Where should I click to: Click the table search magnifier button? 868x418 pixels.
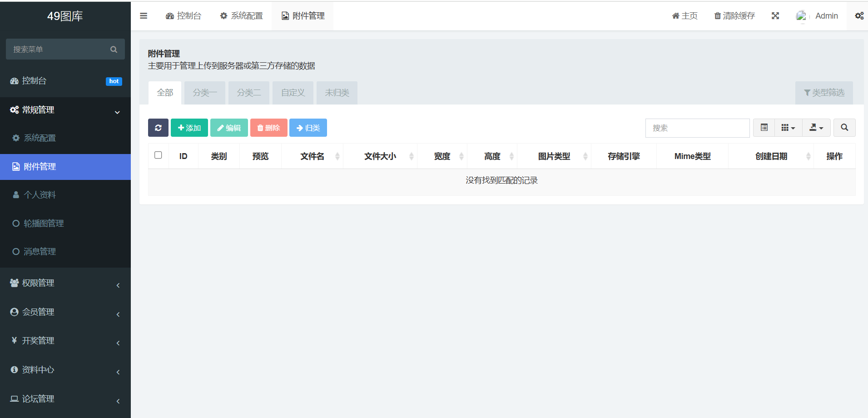point(844,128)
